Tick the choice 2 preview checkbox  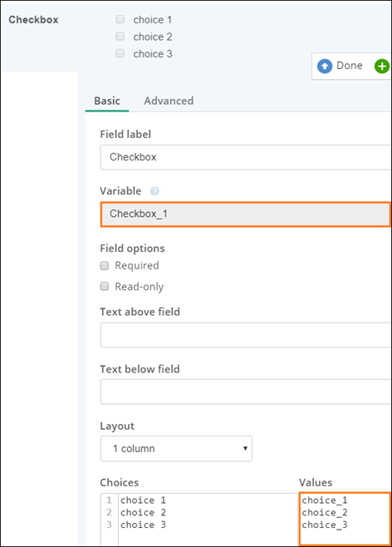point(120,36)
